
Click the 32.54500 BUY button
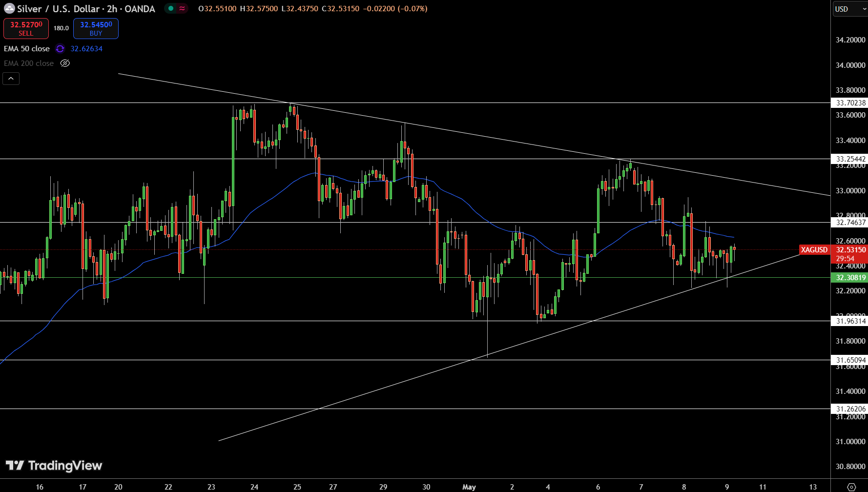pyautogui.click(x=96, y=28)
